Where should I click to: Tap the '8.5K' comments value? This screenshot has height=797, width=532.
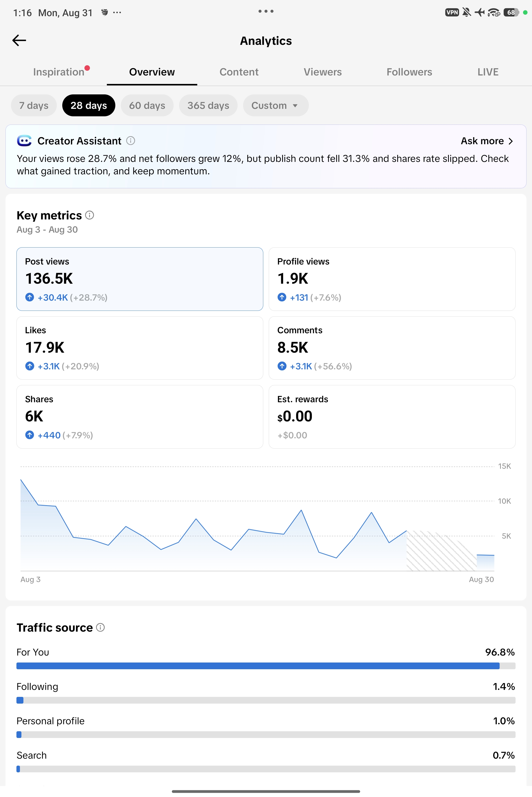point(293,347)
